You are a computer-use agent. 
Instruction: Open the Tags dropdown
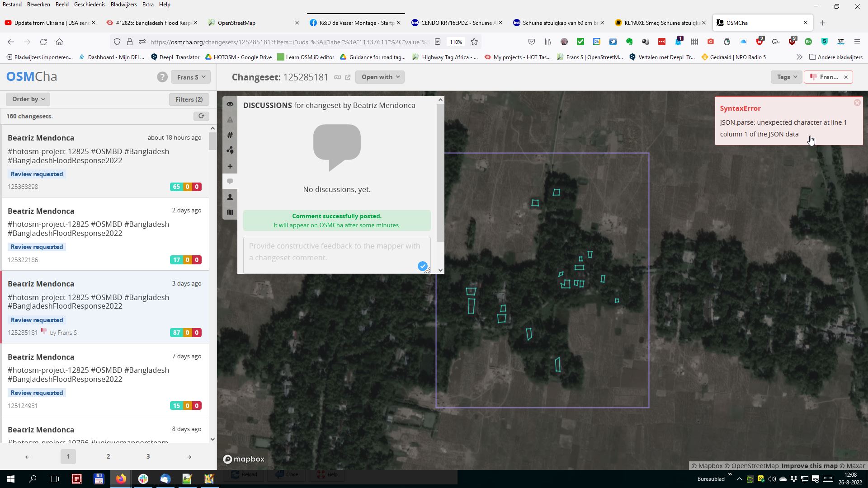click(786, 77)
